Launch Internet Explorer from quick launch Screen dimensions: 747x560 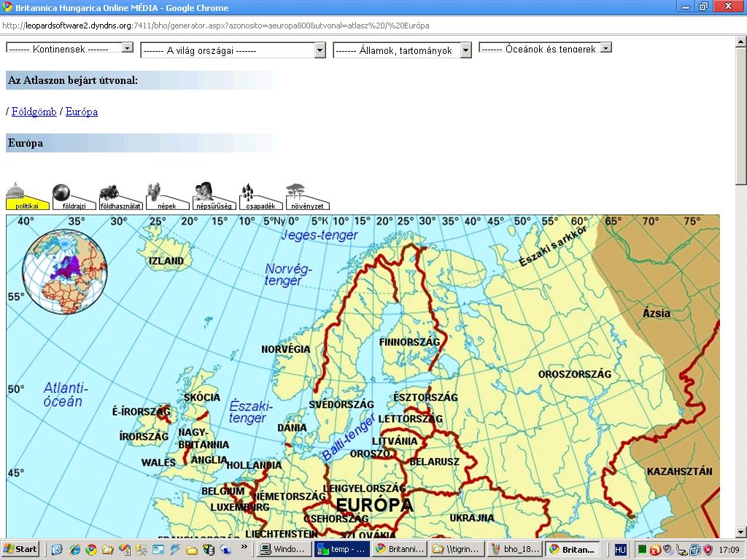75,550
